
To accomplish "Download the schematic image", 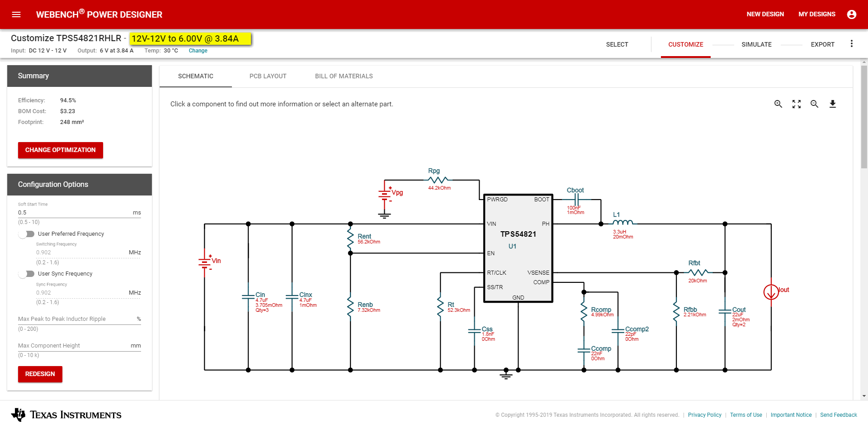I will pos(833,104).
